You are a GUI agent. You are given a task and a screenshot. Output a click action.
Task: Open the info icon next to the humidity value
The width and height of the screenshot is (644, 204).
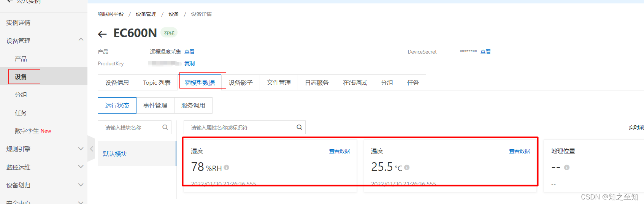pos(227,168)
